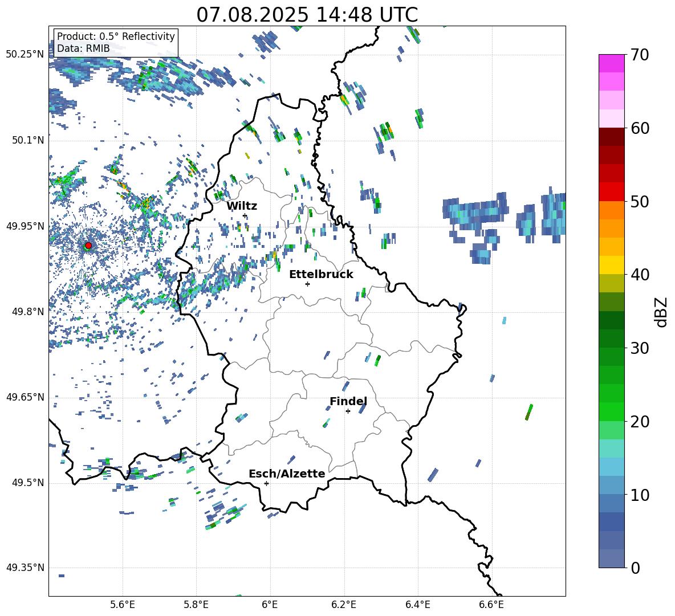Click the Esch/Alzette station cross marker
675x616 pixels.
[266, 483]
